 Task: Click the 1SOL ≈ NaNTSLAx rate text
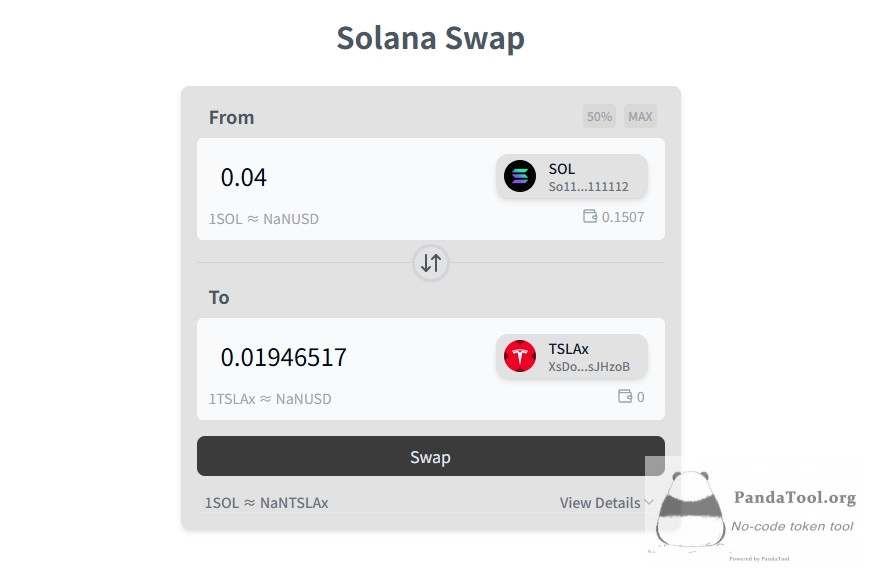pos(266,503)
